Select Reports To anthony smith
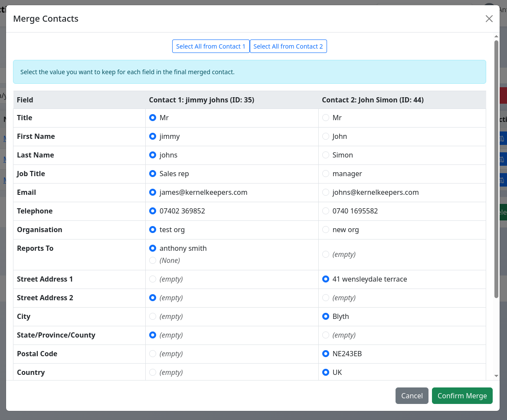The height and width of the screenshot is (420, 507). 153,249
